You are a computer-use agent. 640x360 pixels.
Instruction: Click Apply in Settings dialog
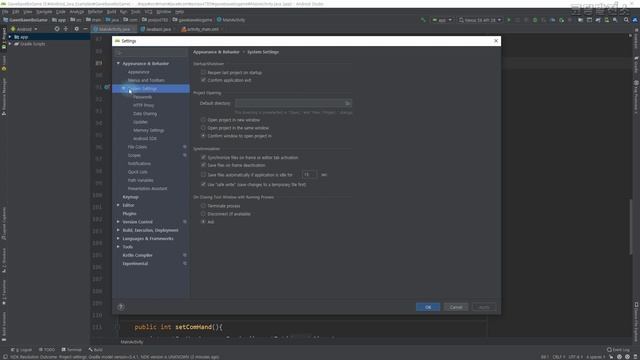click(x=484, y=307)
